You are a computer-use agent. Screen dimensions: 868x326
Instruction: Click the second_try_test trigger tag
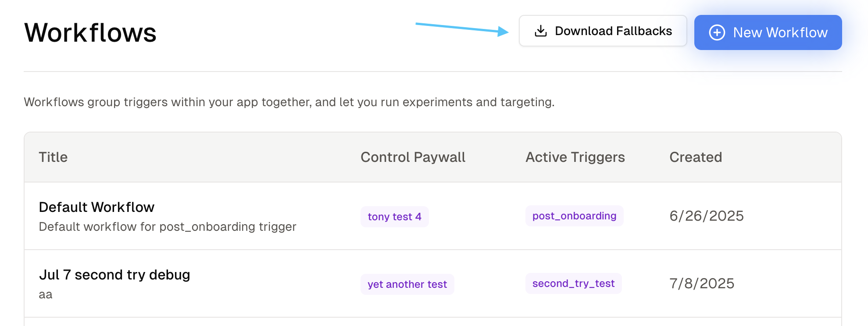573,283
